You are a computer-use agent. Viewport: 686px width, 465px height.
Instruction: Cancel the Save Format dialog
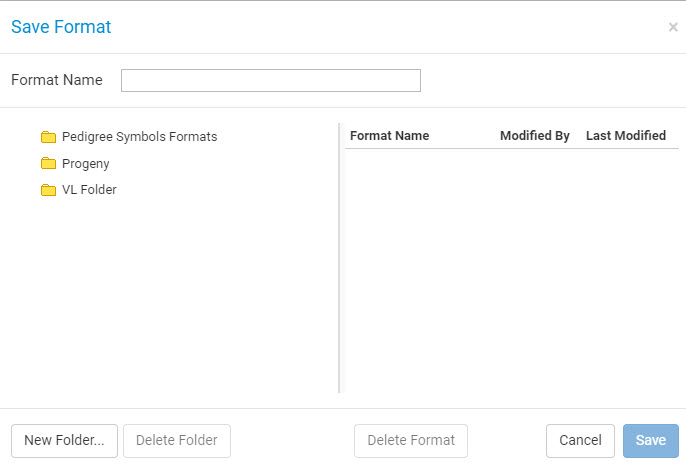[580, 441]
